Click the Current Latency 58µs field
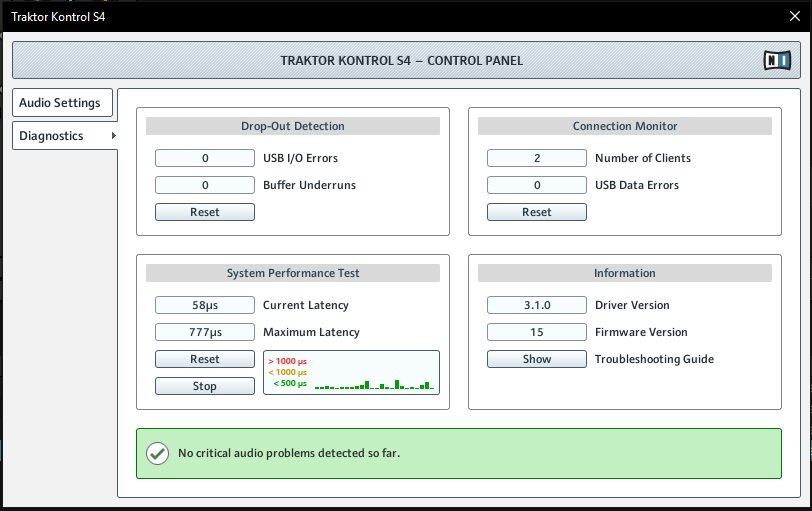812x511 pixels. (205, 305)
